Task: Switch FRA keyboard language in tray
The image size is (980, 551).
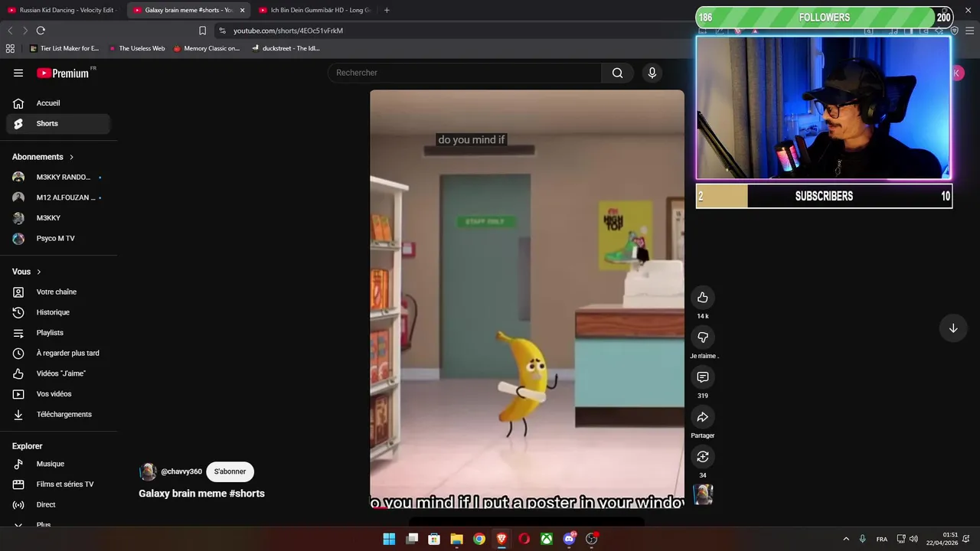Action: 882,539
